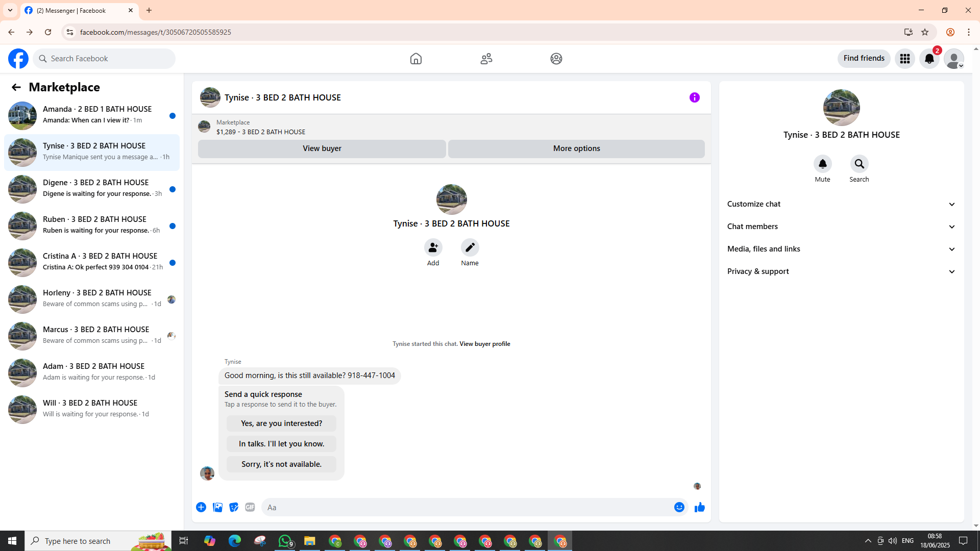Open the Facebook logo home link

[18, 59]
